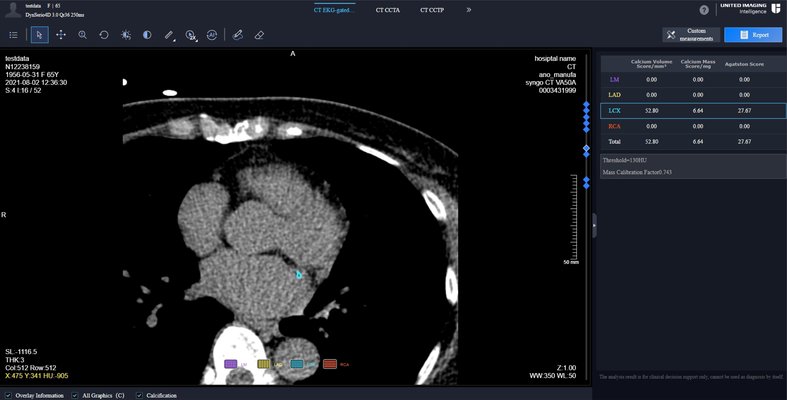Uncheck the All Graphics checkbox

[x=75, y=394]
